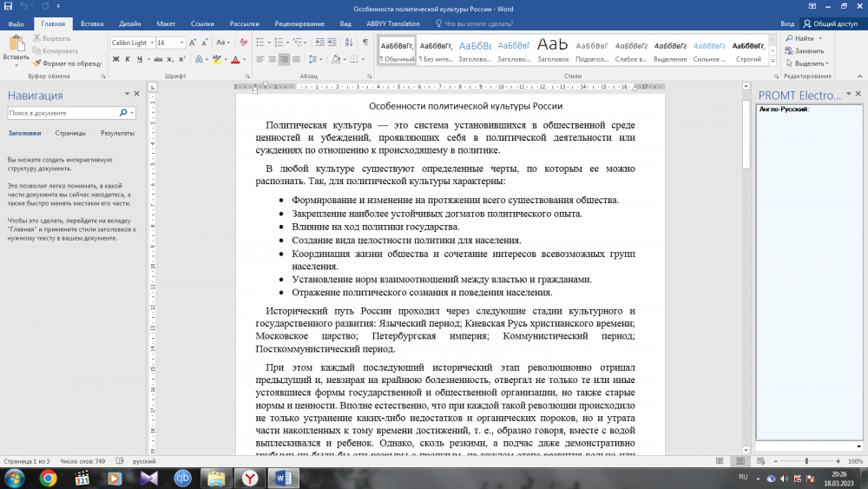868x489 pixels.
Task: Expand the styles gallery list
Action: click(x=773, y=63)
